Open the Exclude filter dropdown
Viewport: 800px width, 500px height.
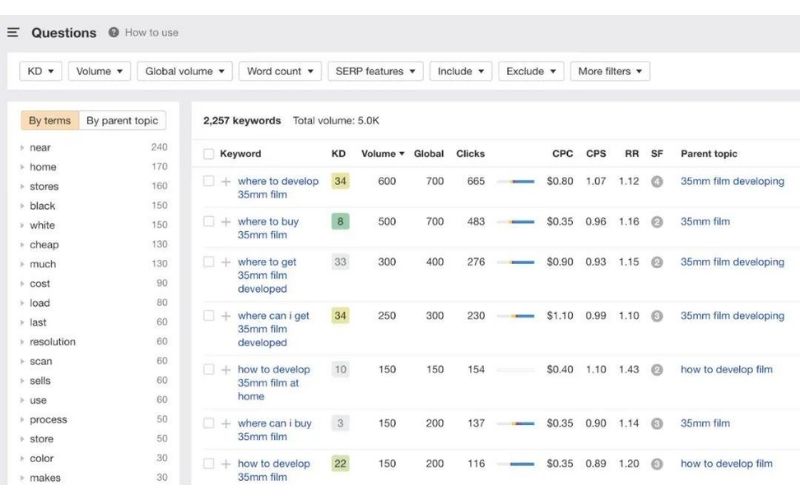[x=531, y=71]
